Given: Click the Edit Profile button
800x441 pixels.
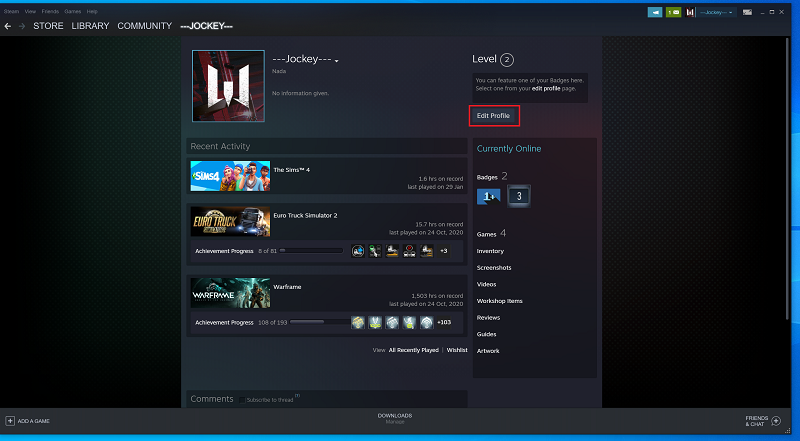Looking at the screenshot, I should point(493,116).
